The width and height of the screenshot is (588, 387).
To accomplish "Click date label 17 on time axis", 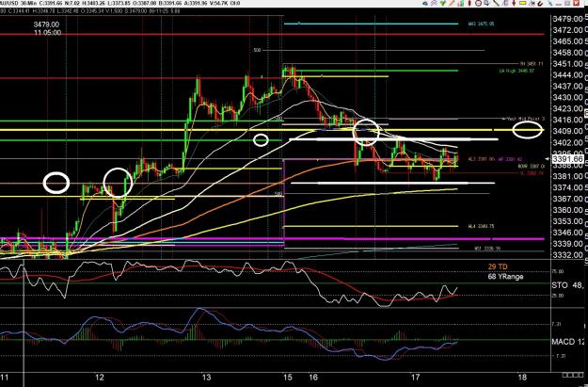I will [415, 377].
